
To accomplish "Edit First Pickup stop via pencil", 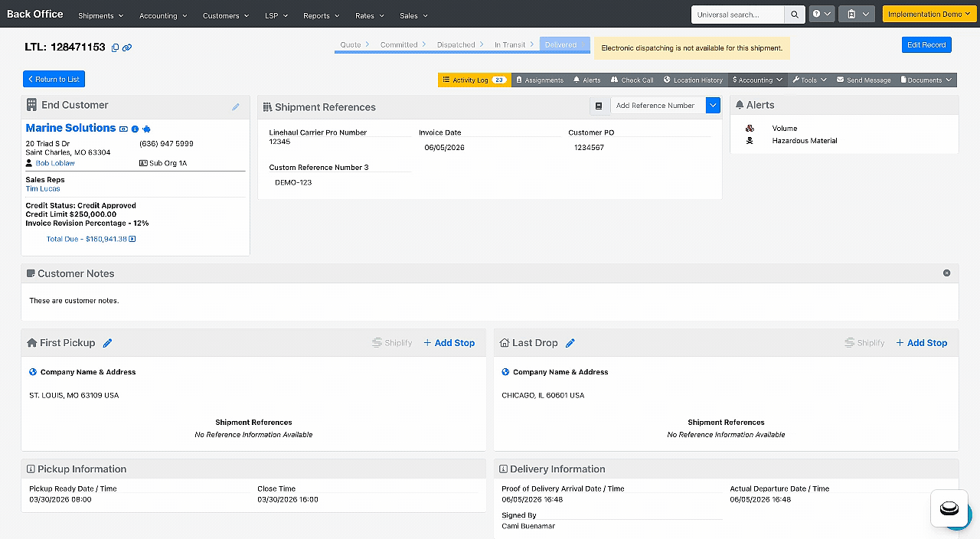I will coord(108,343).
